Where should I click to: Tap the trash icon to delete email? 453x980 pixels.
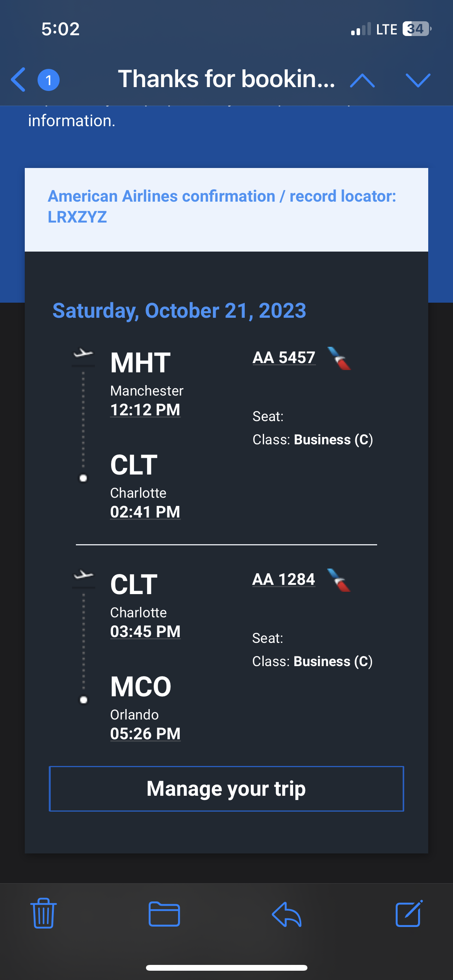43,913
